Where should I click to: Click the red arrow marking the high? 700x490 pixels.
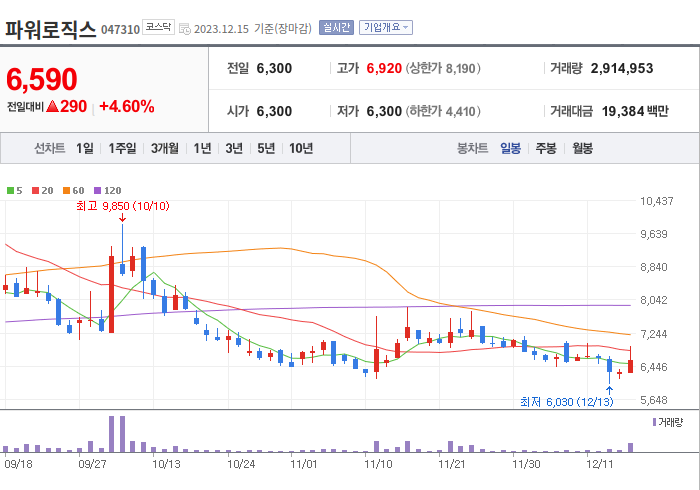(x=122, y=218)
